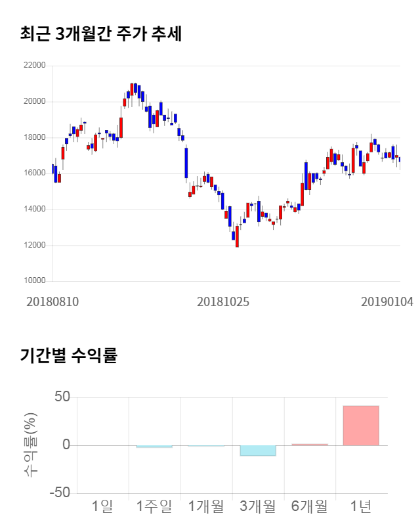Click the 20180810 start date label
Viewport: 420px width, 532px height.
pyautogui.click(x=52, y=301)
